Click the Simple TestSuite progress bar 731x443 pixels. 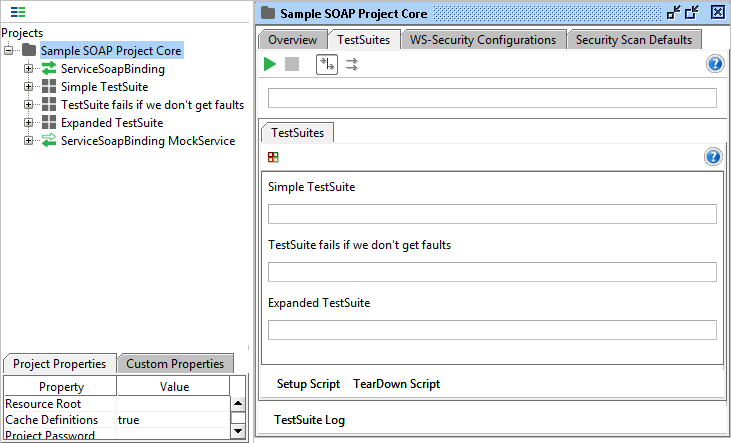pyautogui.click(x=492, y=214)
